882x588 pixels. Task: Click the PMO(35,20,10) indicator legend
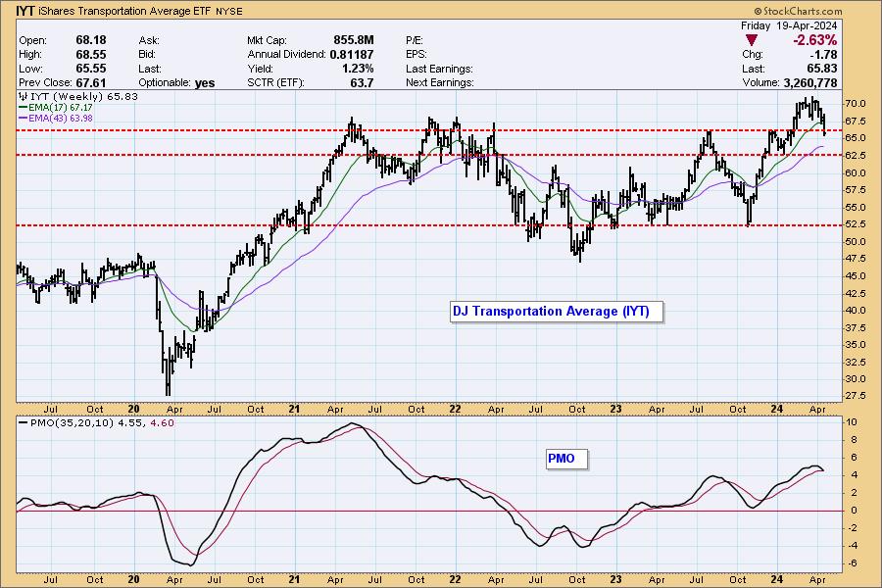point(96,422)
